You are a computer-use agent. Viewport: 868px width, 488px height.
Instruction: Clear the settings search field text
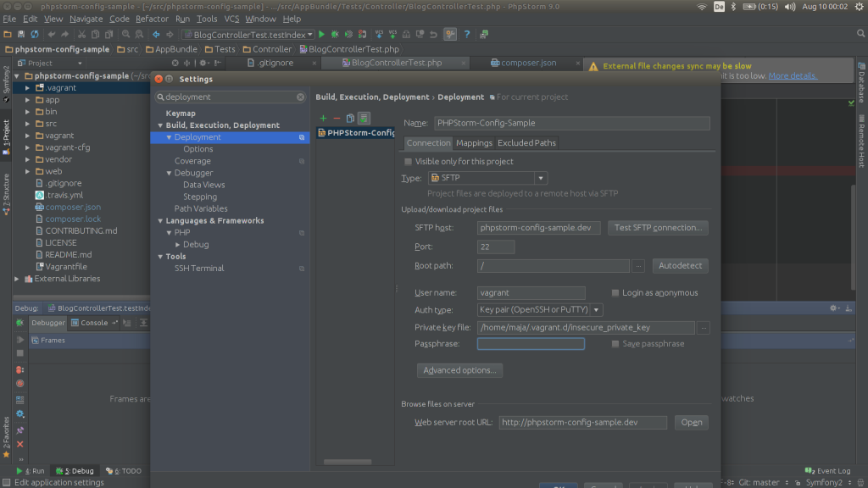click(x=300, y=97)
